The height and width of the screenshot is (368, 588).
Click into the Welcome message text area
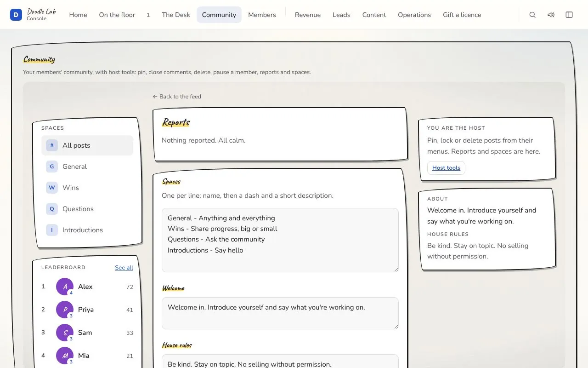click(280, 313)
